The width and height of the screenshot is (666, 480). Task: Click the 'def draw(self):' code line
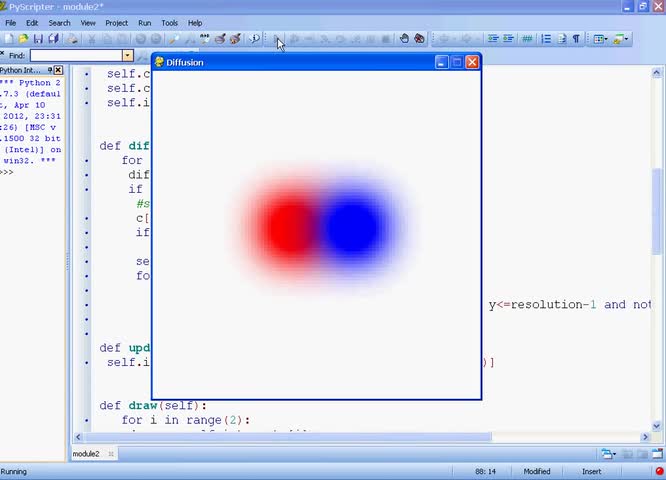click(x=153, y=405)
